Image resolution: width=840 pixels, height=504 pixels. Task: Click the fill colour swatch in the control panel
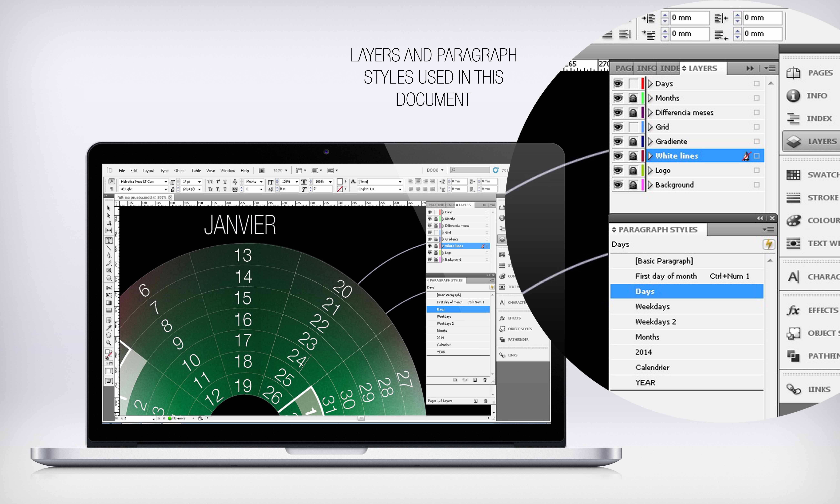point(340,182)
